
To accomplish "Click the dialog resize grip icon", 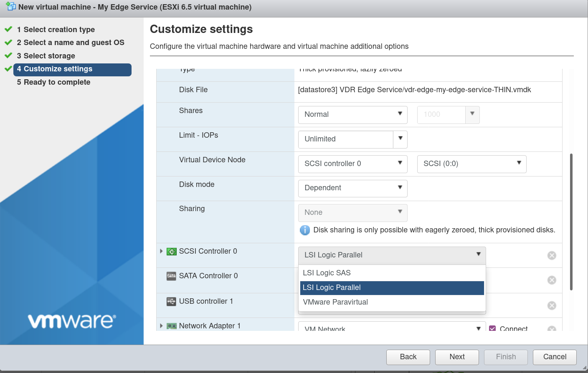I will tap(584, 367).
